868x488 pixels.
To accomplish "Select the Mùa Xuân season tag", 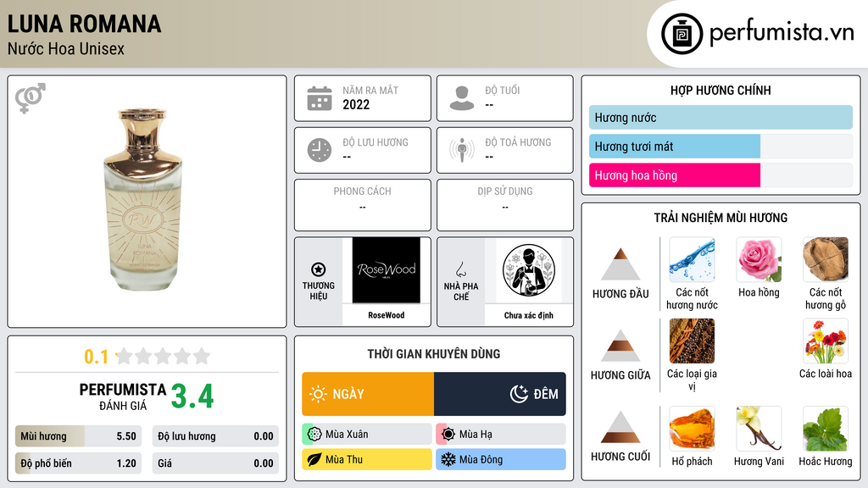I will 367,434.
